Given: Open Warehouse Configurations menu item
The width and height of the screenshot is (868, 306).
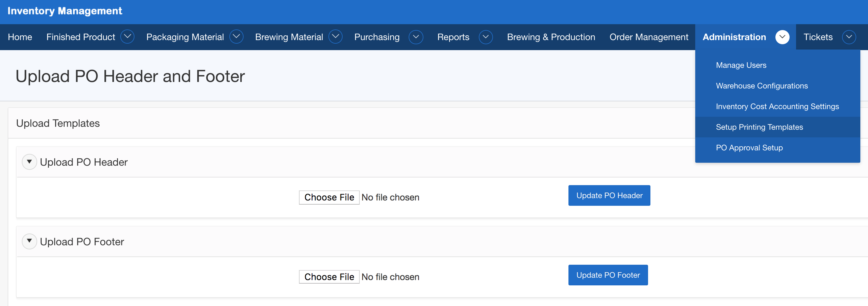Looking at the screenshot, I should (762, 85).
